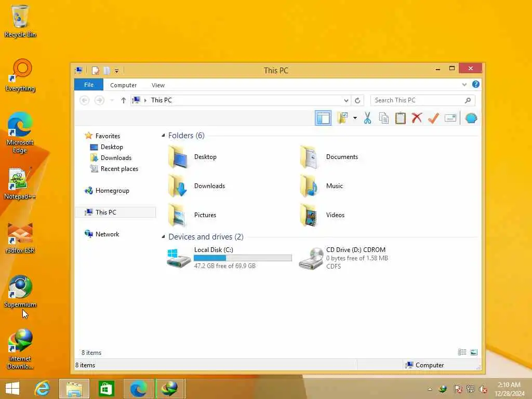
Task: Click the folder options toolbar icon
Action: tap(343, 118)
